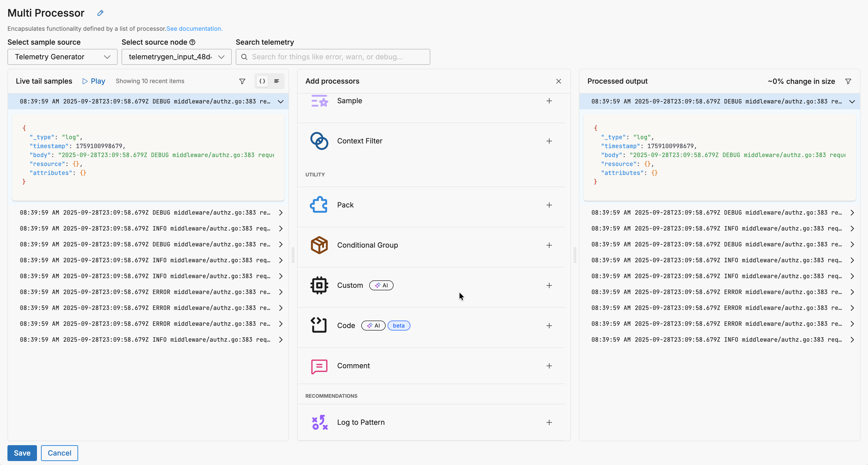868x465 pixels.
Task: Expand first ERROR log in Processed output
Action: pos(852,292)
